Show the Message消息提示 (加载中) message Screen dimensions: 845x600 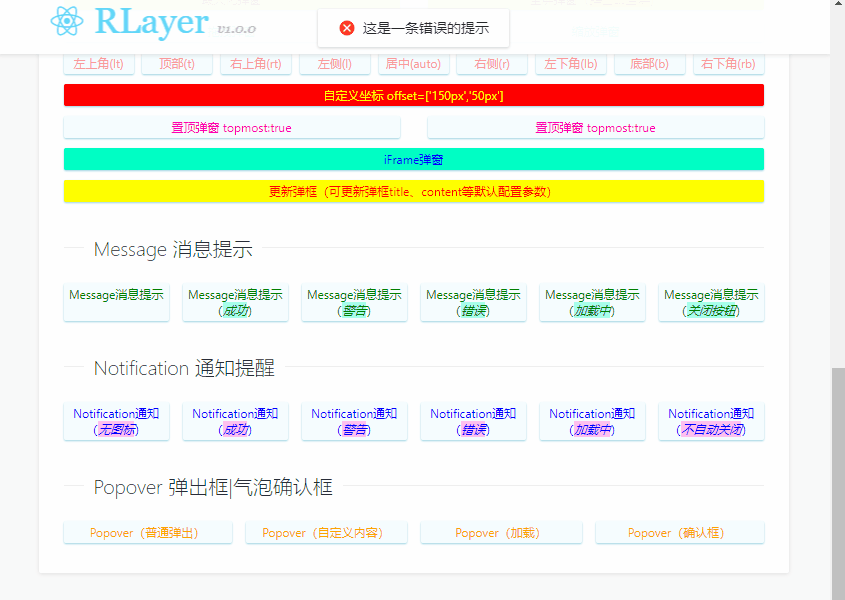tap(592, 301)
